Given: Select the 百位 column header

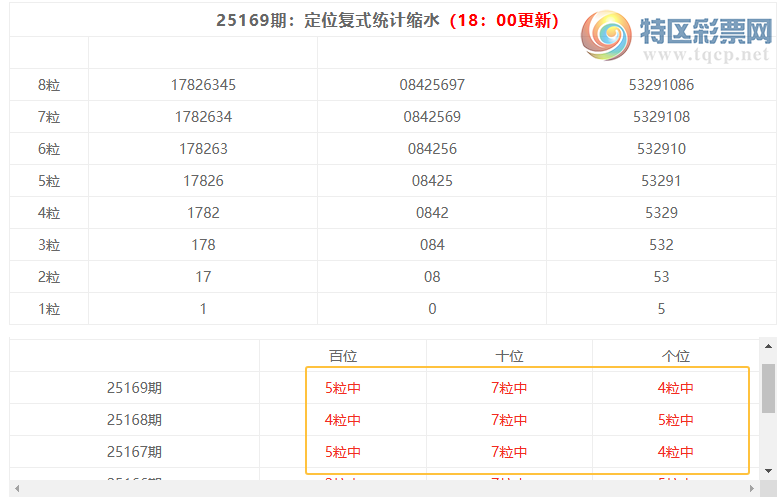Looking at the screenshot, I should [x=343, y=356].
